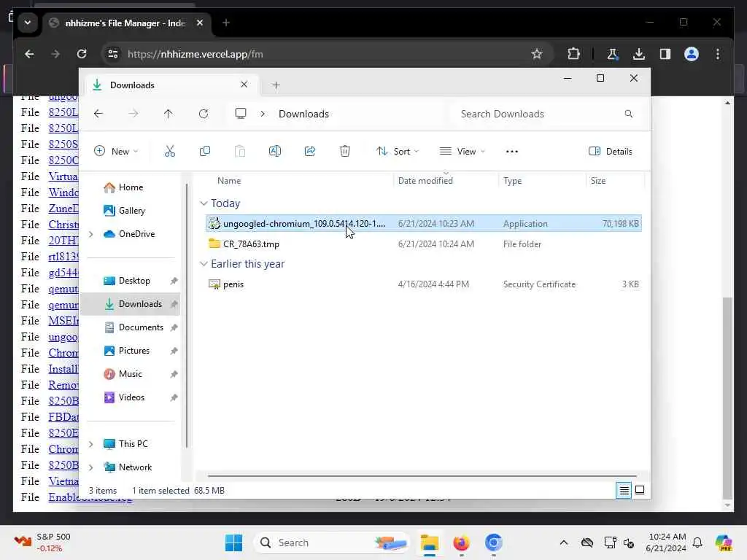The height and width of the screenshot is (560, 747).
Task: Select the security certificate dated 4/16/2024
Action: [424, 284]
